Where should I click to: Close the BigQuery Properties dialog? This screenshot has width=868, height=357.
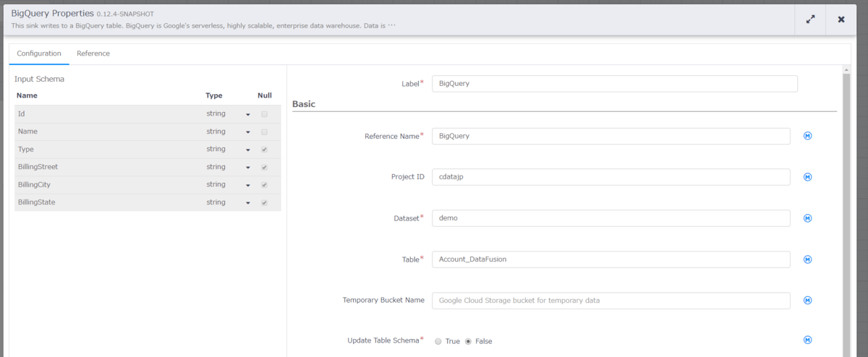(x=841, y=20)
